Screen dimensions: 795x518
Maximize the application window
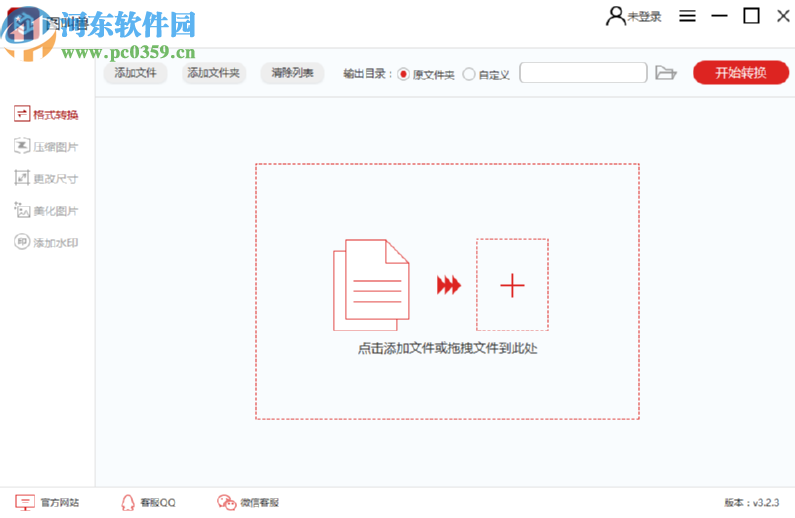(751, 16)
